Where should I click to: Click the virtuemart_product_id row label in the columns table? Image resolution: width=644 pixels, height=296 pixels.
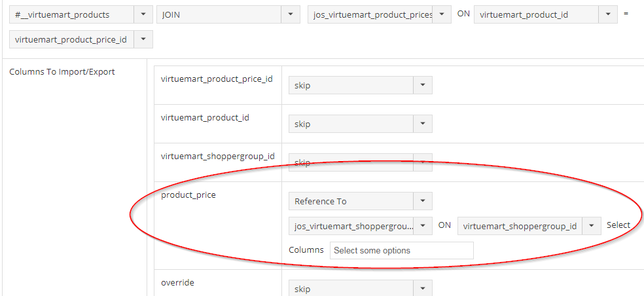tap(205, 118)
